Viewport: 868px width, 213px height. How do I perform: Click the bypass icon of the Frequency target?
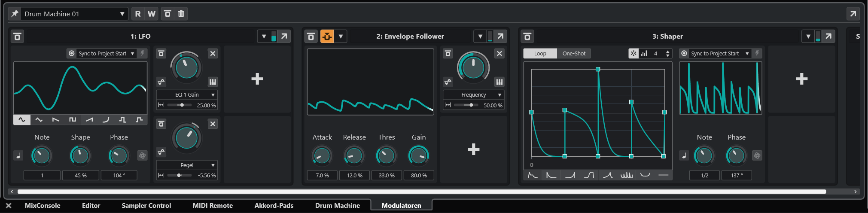[448, 54]
